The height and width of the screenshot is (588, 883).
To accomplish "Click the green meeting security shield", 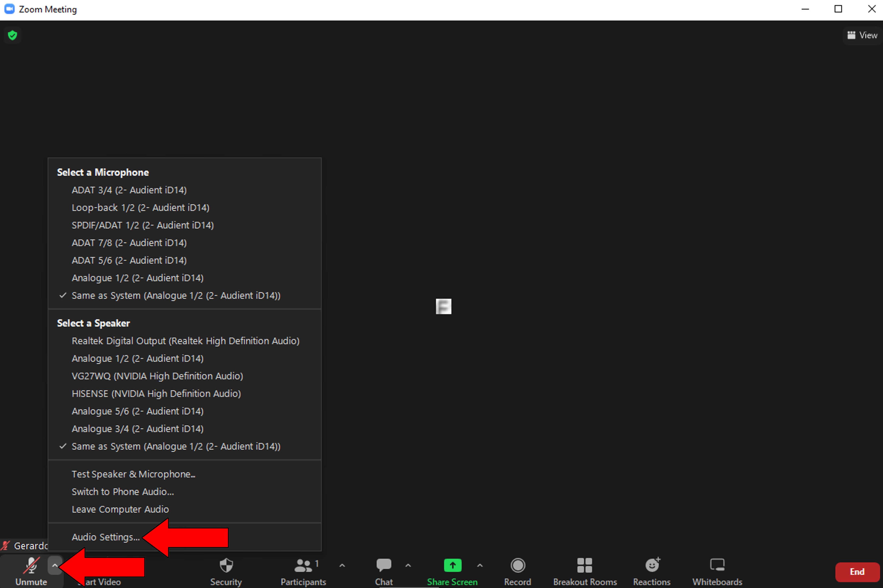I will [x=12, y=35].
